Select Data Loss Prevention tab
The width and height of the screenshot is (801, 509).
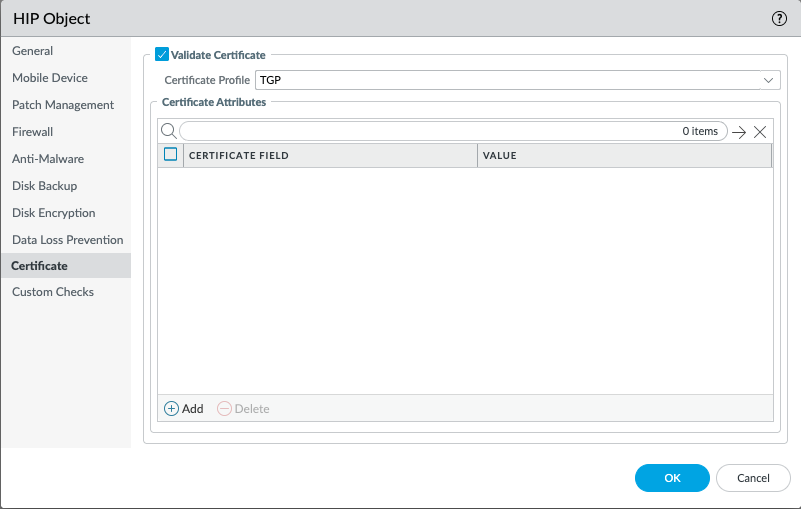[67, 240]
